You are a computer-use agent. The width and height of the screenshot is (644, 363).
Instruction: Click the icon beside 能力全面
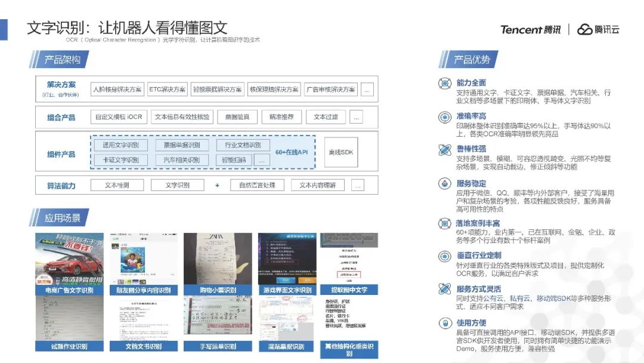(x=444, y=84)
